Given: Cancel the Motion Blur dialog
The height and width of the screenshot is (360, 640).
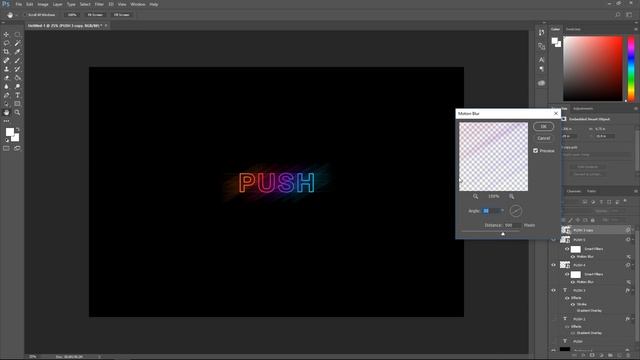Looking at the screenshot, I should pos(543,138).
